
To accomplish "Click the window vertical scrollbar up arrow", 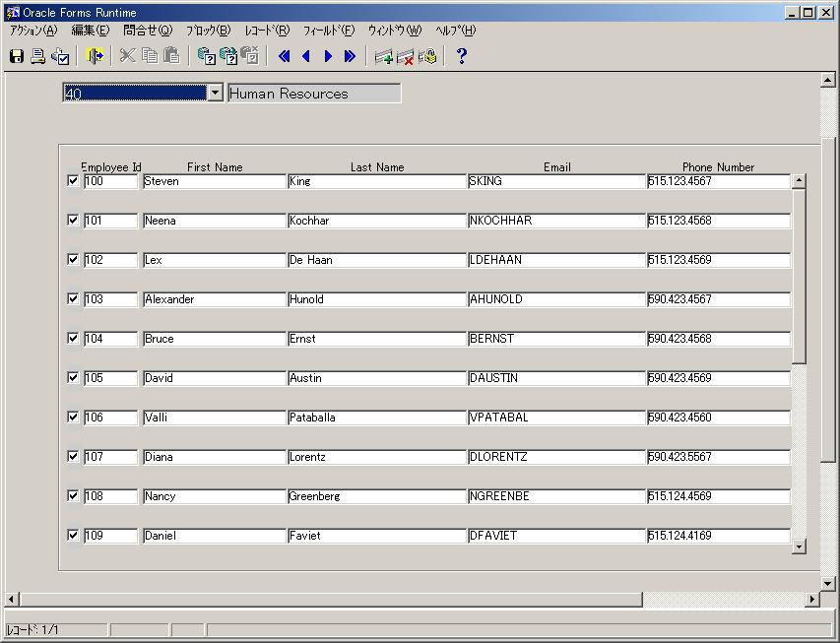I will pos(827,81).
